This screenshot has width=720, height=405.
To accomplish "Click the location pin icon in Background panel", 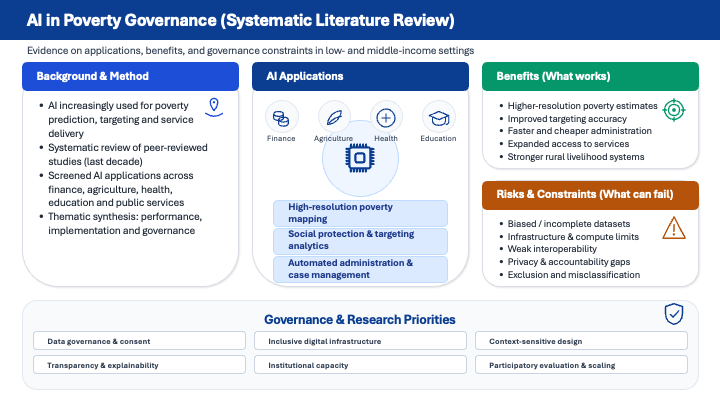I will 212,106.
